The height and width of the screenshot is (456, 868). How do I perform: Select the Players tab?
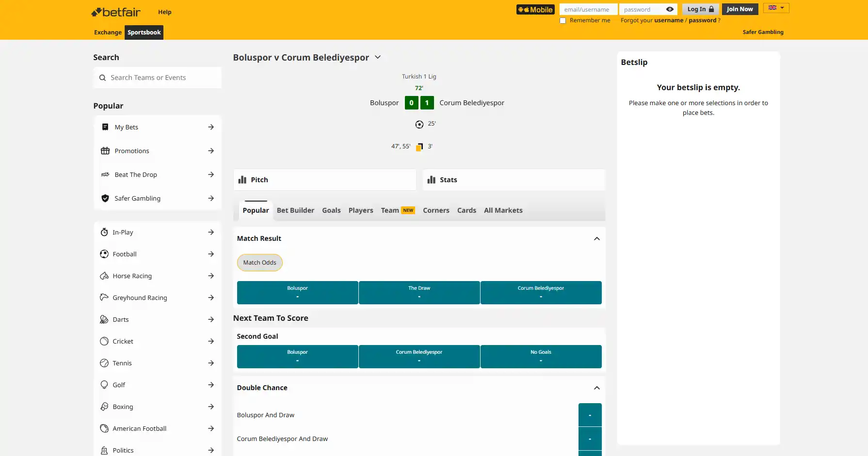(x=361, y=210)
